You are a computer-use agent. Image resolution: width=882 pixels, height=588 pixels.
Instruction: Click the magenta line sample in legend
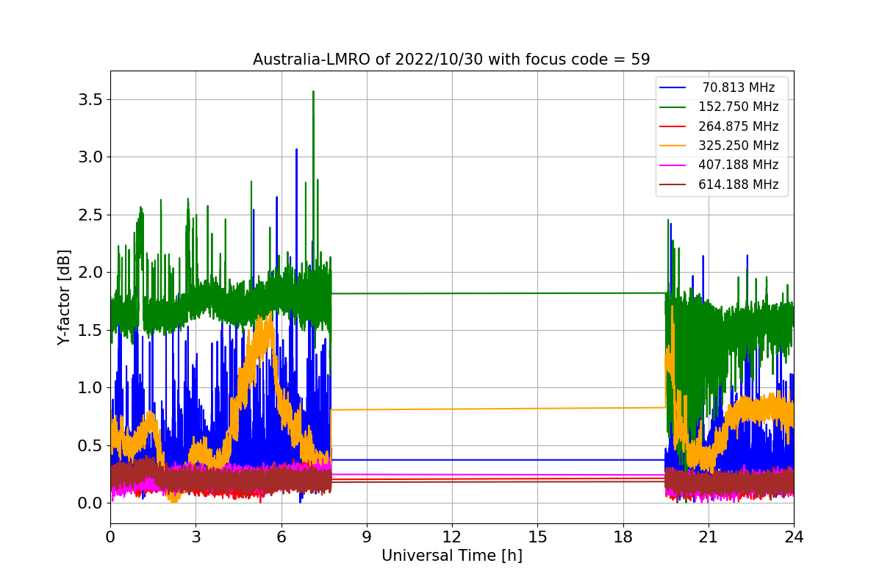click(673, 165)
